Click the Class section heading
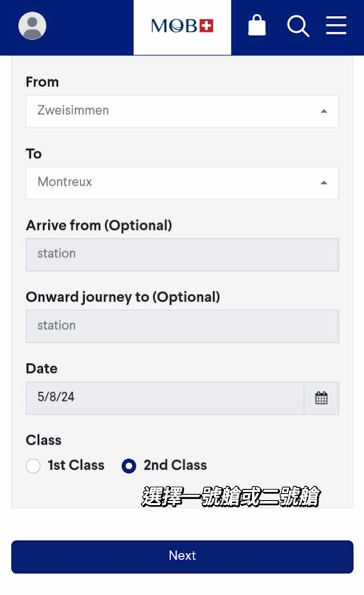Image resolution: width=364 pixels, height=595 pixels. 43,440
